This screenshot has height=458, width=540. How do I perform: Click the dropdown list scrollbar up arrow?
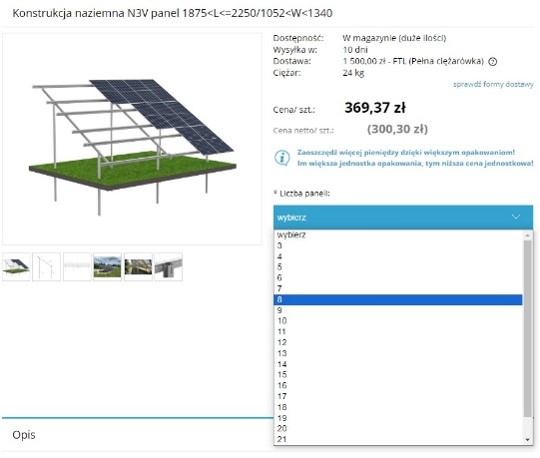[x=528, y=235]
